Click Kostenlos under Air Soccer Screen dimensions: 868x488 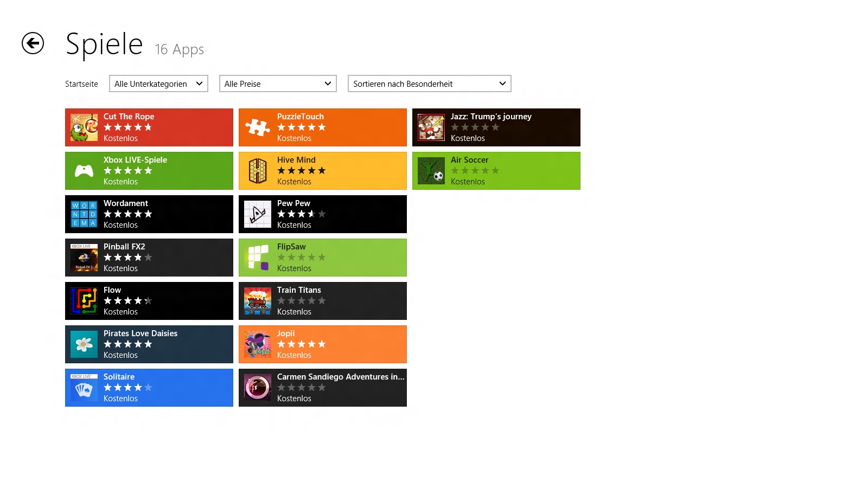tap(468, 182)
